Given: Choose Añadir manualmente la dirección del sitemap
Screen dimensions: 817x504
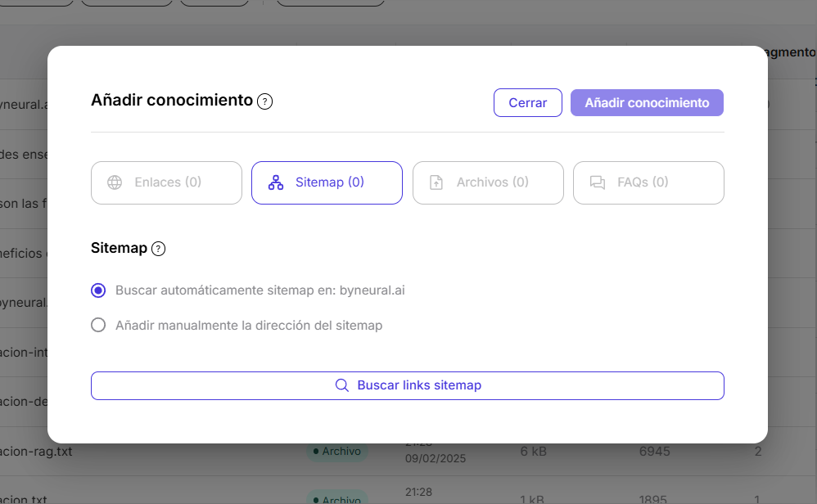Looking at the screenshot, I should pyautogui.click(x=98, y=325).
